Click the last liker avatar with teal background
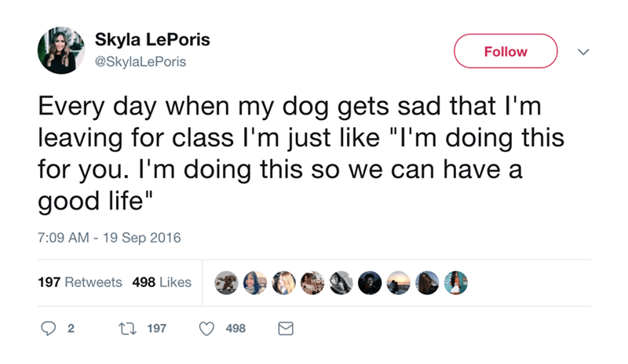The height and width of the screenshot is (364, 628). point(455,283)
